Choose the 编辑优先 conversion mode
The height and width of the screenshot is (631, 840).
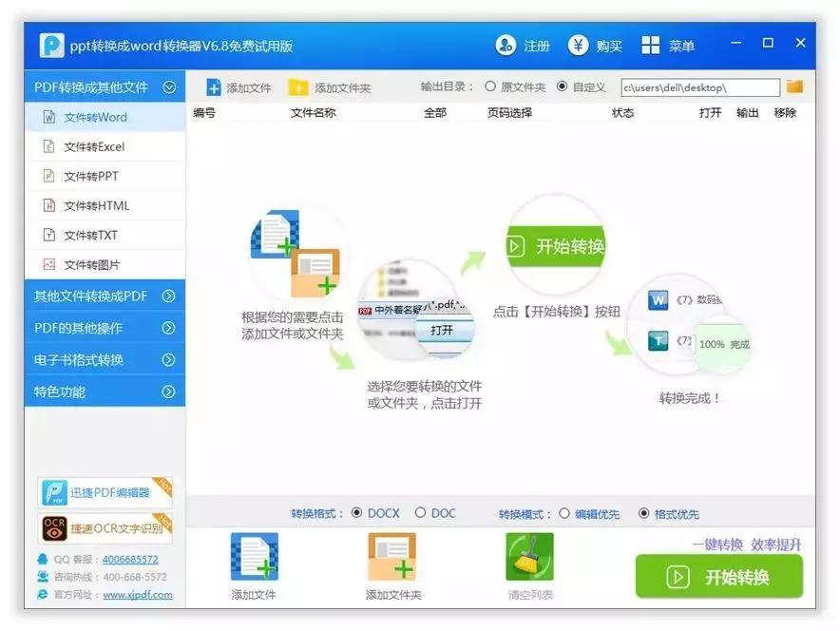pyautogui.click(x=564, y=513)
